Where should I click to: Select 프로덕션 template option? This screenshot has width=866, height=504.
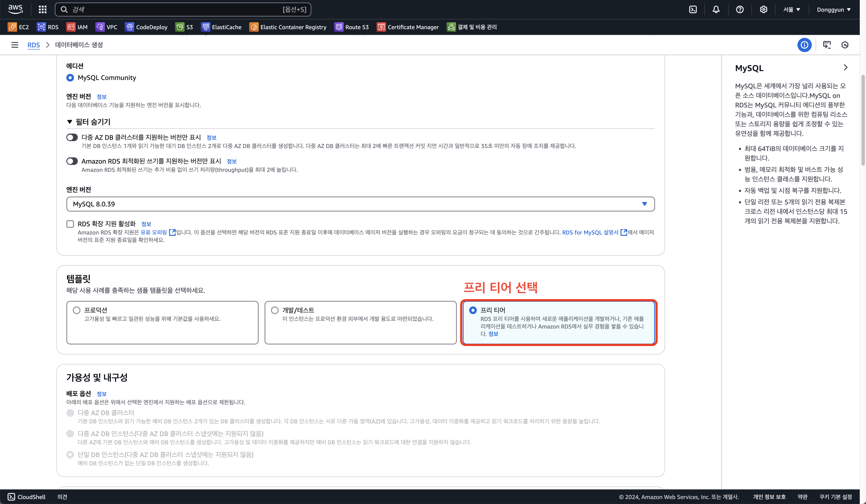click(162, 323)
